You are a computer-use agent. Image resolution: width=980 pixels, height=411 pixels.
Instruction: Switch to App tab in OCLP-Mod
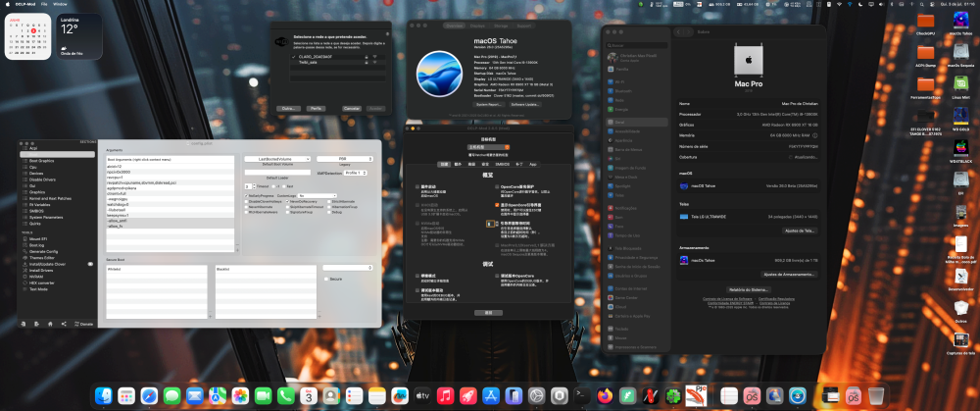tap(533, 164)
